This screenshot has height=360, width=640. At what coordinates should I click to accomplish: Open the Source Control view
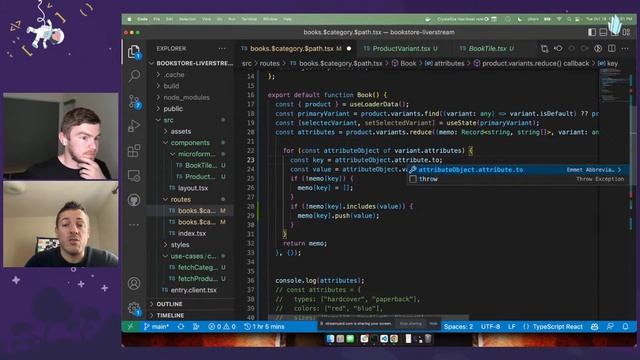pos(134,101)
